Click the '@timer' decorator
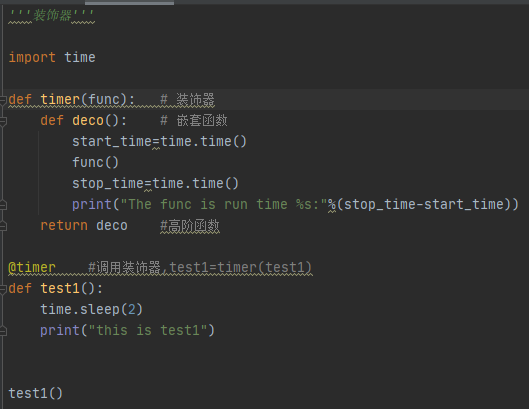Screen dimensions: 529x409 click(x=32, y=268)
